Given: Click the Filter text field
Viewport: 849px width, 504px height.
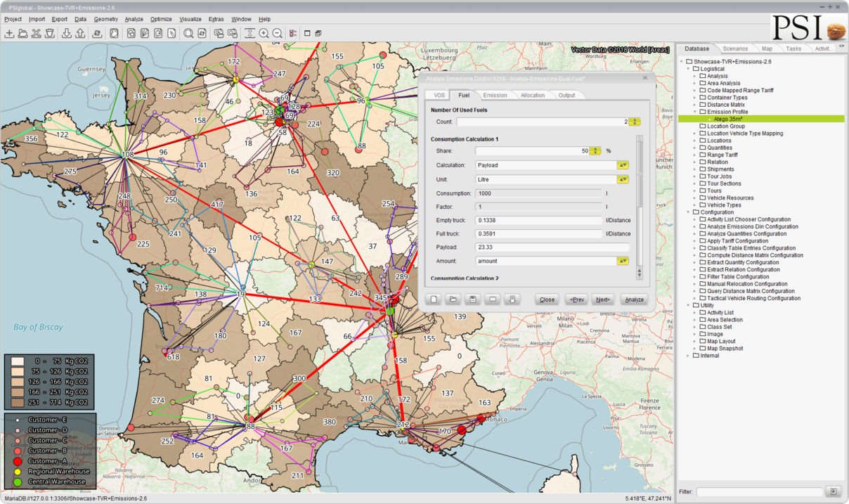Looking at the screenshot, I should [759, 491].
